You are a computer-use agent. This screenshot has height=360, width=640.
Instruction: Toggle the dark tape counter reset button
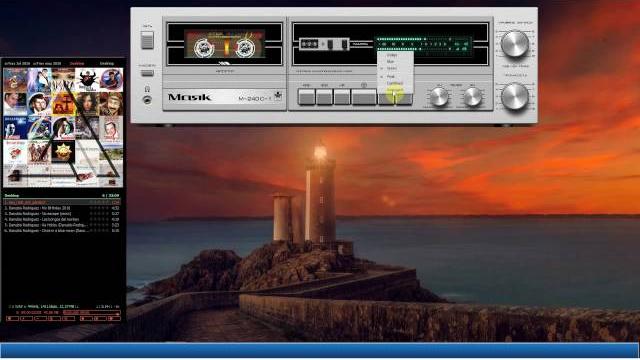[x=330, y=44]
